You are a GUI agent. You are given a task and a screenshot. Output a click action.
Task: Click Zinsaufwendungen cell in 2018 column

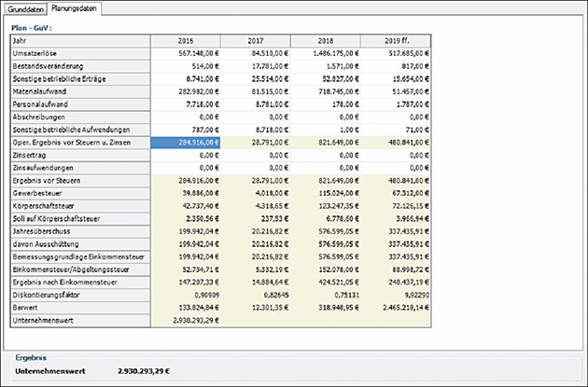click(x=327, y=167)
